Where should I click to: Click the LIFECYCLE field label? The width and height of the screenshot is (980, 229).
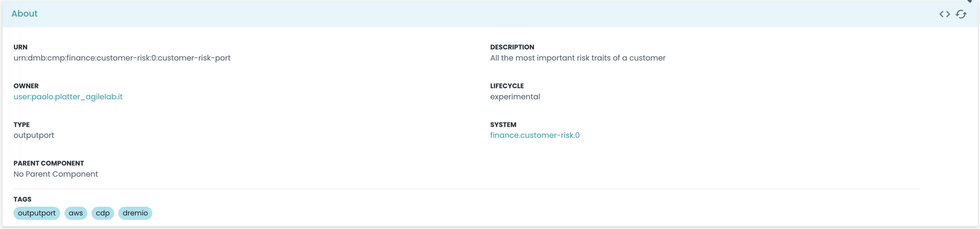[507, 86]
